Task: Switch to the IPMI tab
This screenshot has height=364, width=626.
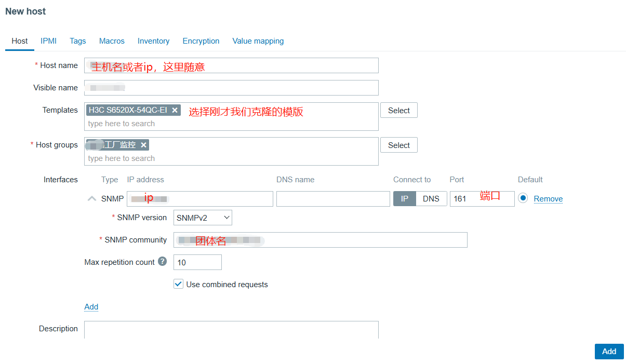Action: [48, 41]
